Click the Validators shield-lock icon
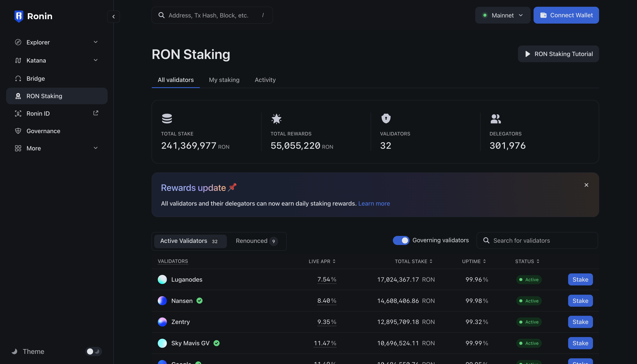Screen dimensions: 637x364 (x=386, y=119)
